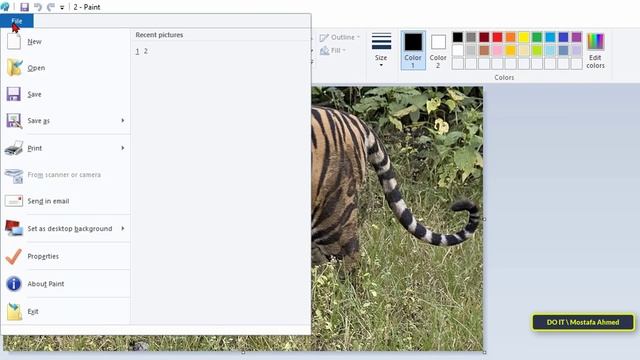Pick the black color swatch
This screenshot has width=640, height=360.
coord(458,37)
